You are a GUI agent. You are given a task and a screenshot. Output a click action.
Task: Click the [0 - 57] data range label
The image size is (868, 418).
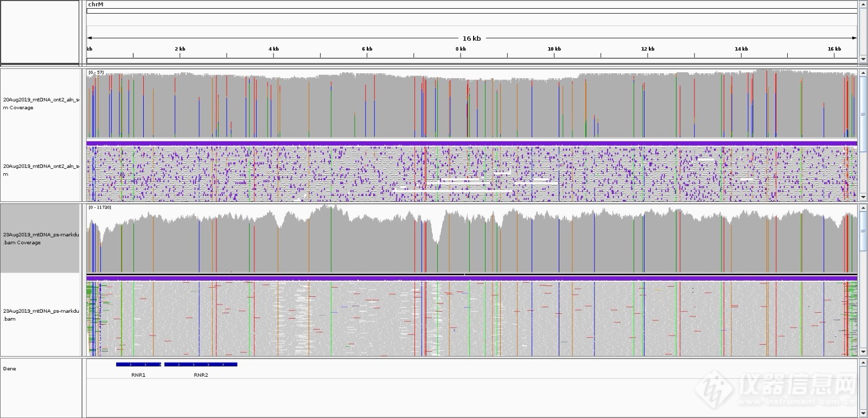96,72
